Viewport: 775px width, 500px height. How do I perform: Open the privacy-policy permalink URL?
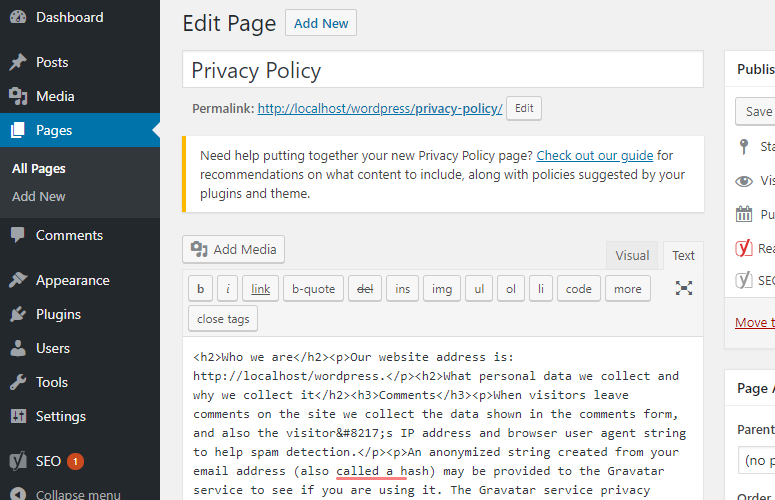[380, 108]
